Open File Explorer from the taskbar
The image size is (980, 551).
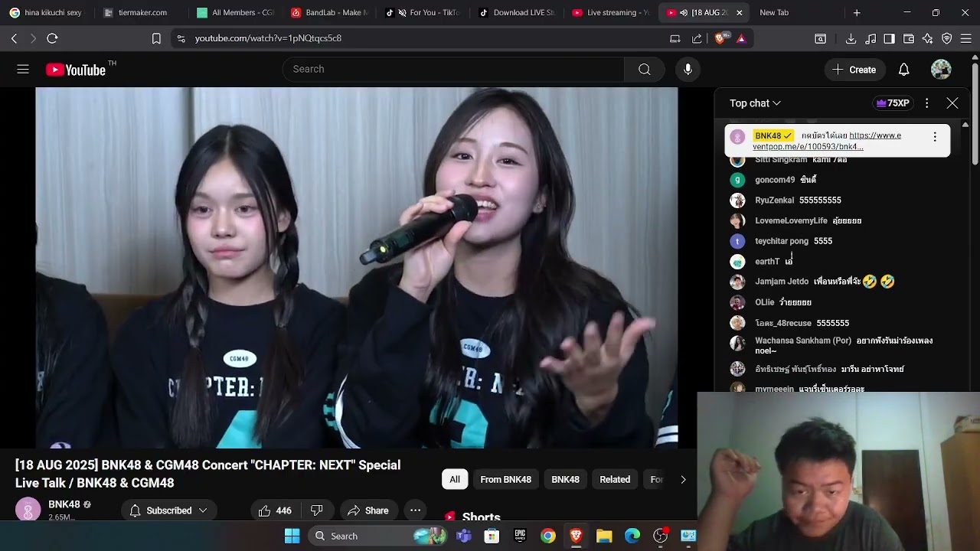[604, 536]
